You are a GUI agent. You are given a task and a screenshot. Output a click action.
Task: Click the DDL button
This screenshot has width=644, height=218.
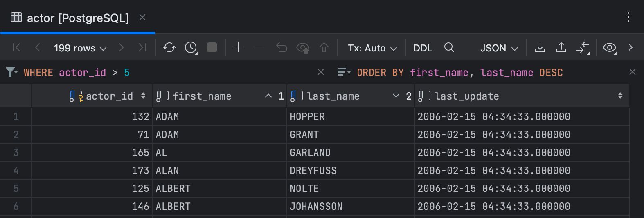423,48
